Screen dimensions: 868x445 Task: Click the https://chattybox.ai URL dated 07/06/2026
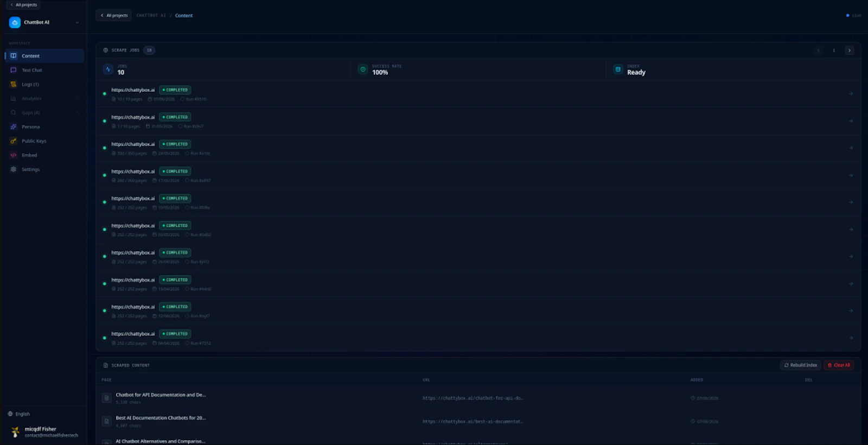tap(133, 90)
